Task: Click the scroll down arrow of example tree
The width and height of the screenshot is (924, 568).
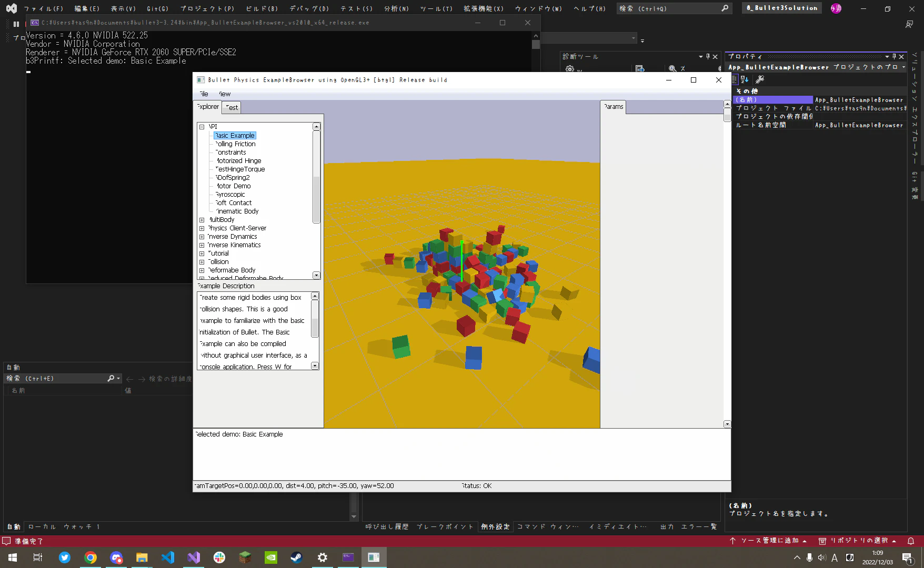Action: (x=316, y=275)
